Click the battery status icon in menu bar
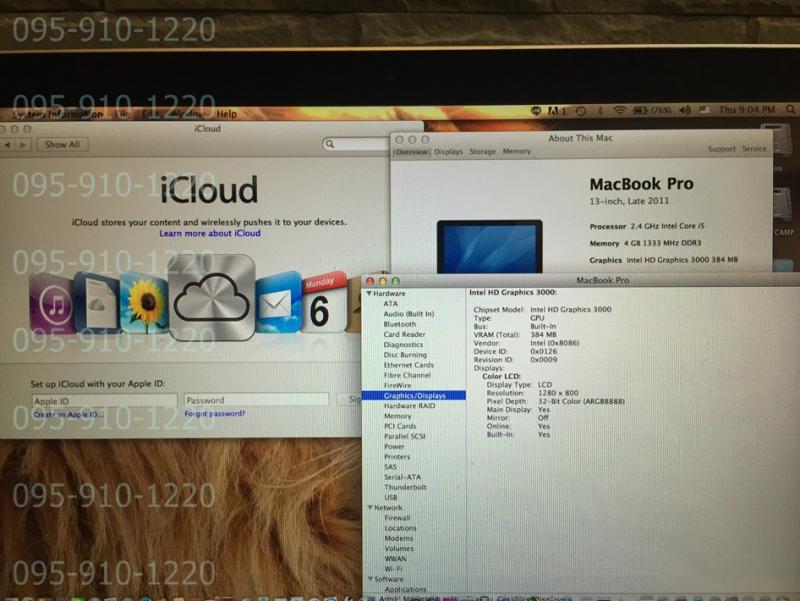The width and height of the screenshot is (800, 601). point(640,110)
